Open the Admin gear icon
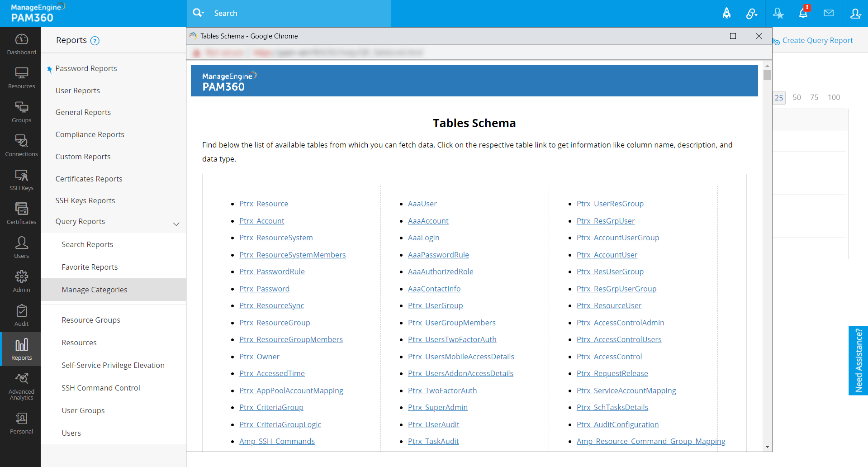The image size is (868, 467). click(21, 282)
